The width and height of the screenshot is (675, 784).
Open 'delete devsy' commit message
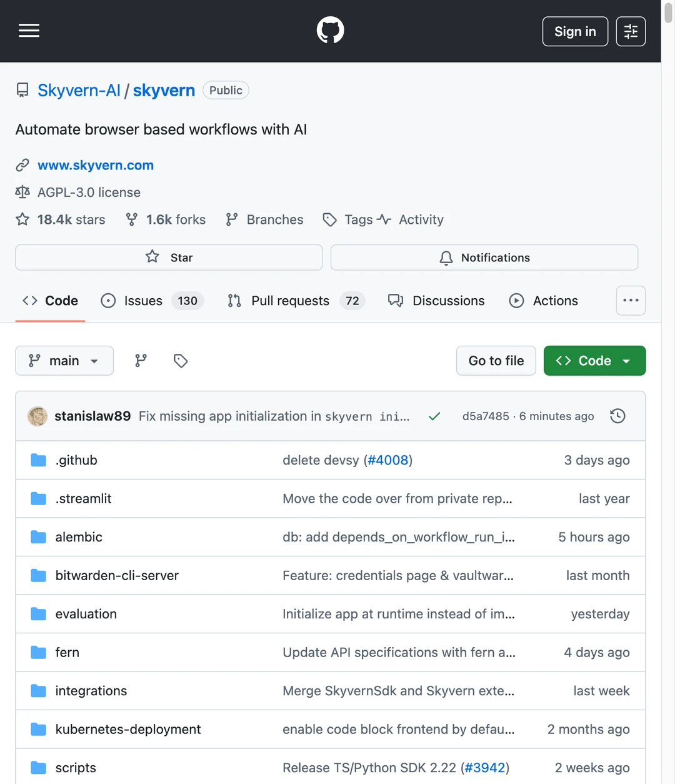[321, 460]
